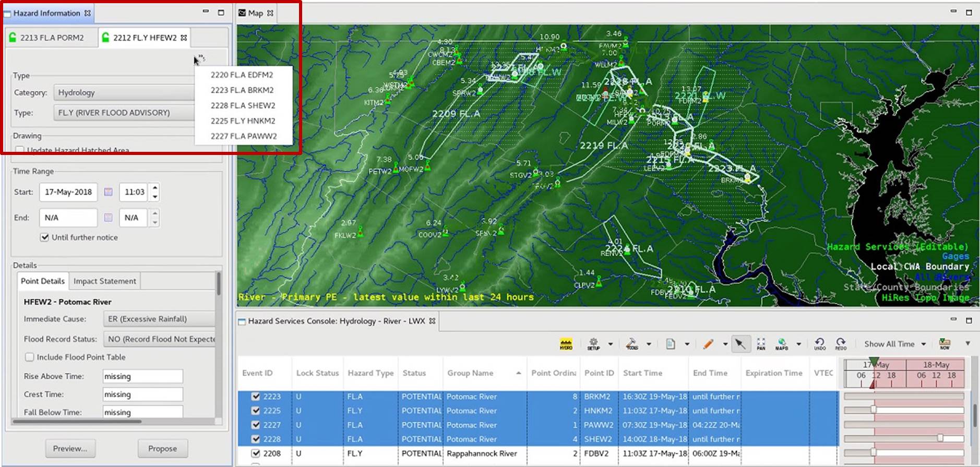Click the PETW2 gage marker on map
The width and height of the screenshot is (980, 467).
click(396, 167)
